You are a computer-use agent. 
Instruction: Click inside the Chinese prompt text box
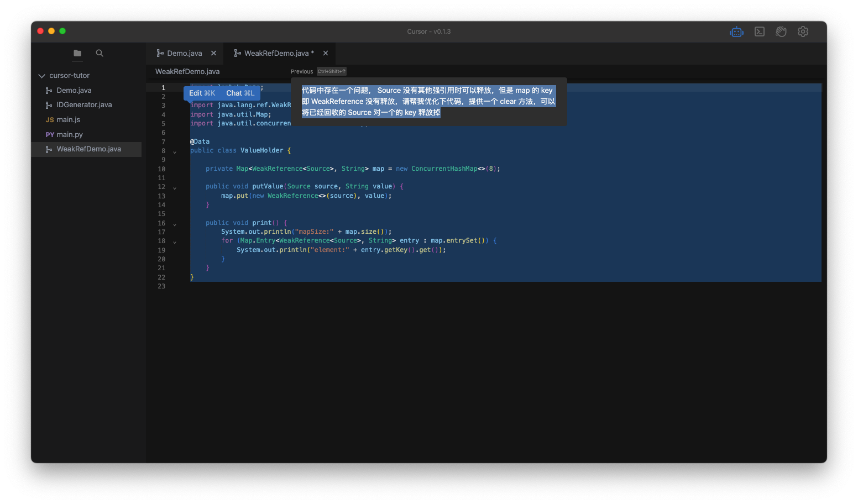click(428, 102)
